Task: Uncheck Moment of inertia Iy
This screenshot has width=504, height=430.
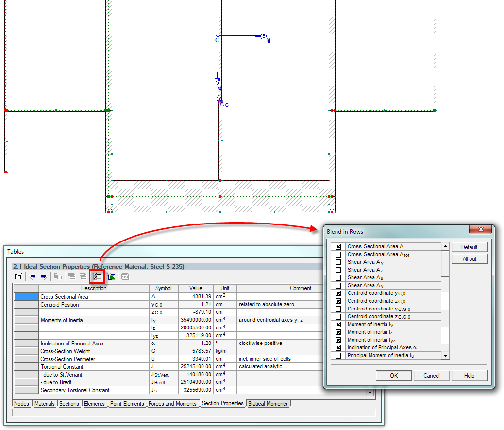Action: click(x=338, y=324)
